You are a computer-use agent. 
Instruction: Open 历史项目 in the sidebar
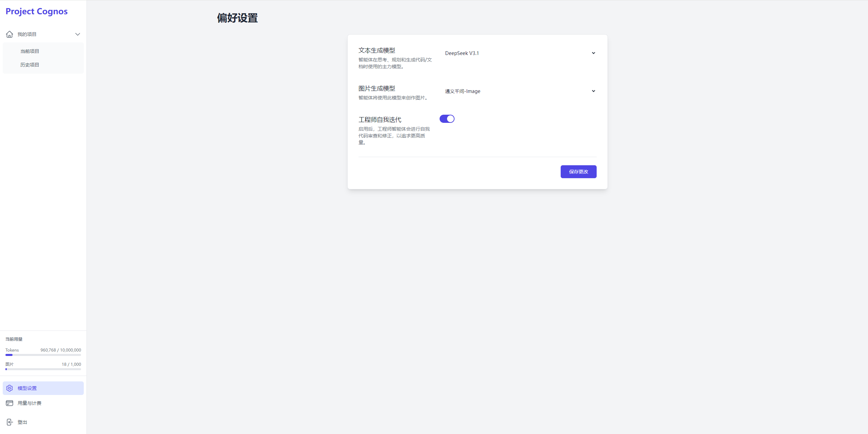[x=30, y=65]
